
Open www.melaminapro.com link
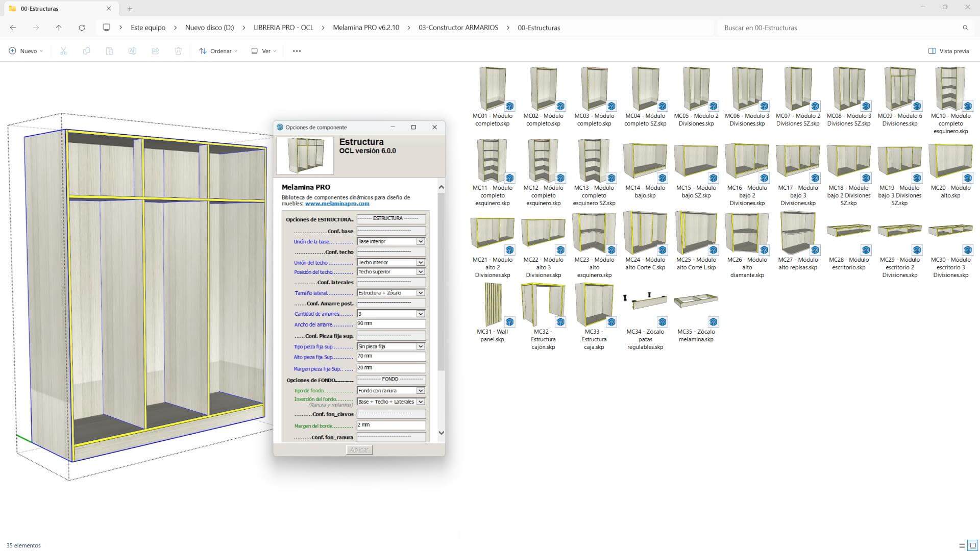337,204
